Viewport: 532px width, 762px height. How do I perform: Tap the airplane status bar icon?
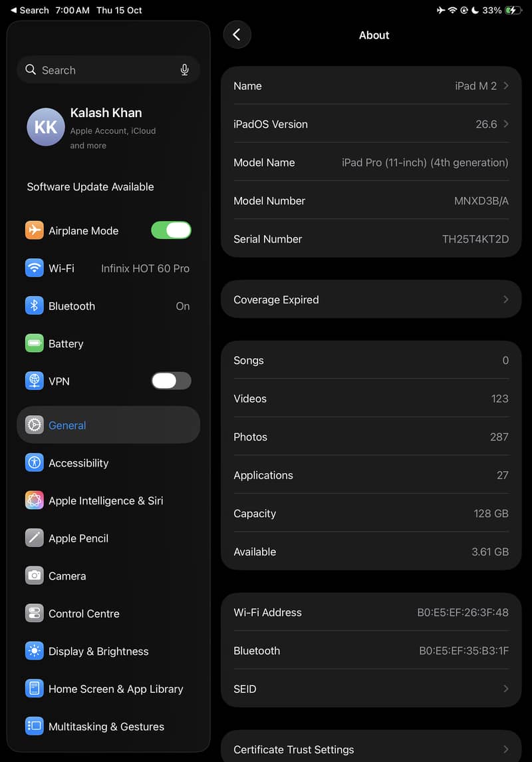pyautogui.click(x=441, y=10)
